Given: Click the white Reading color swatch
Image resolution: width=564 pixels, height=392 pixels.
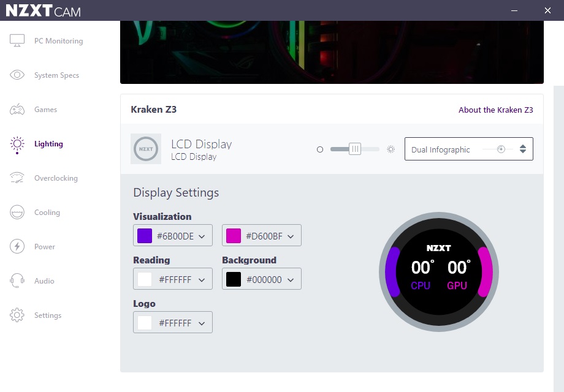Looking at the screenshot, I should tap(145, 279).
